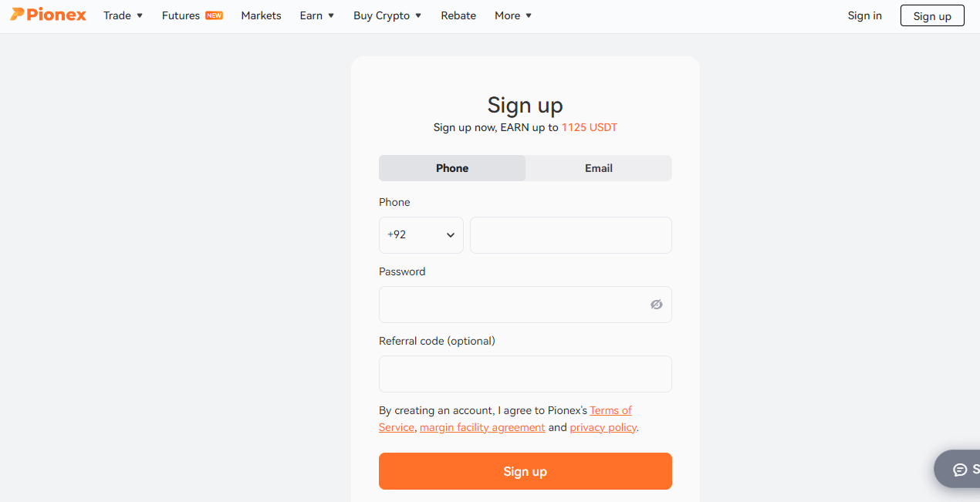
Task: Expand the Buy Crypto menu
Action: coord(387,15)
